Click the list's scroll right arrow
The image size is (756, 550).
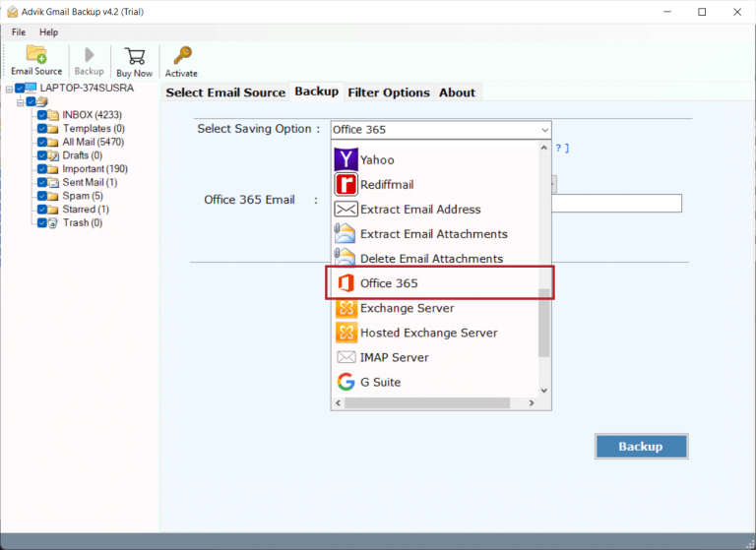click(x=532, y=403)
